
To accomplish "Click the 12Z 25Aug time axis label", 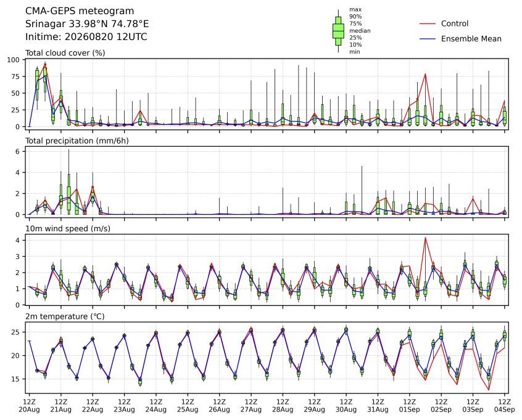I will point(188,406).
